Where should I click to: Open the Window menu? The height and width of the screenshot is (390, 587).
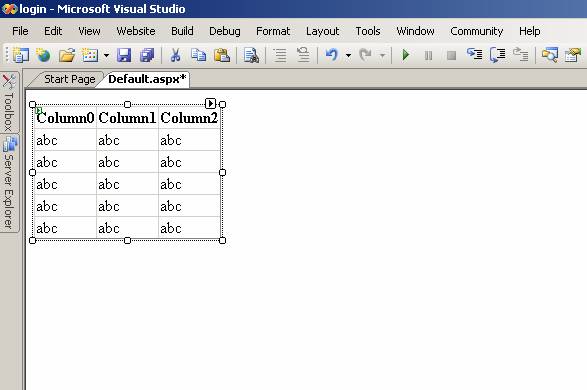pos(415,31)
